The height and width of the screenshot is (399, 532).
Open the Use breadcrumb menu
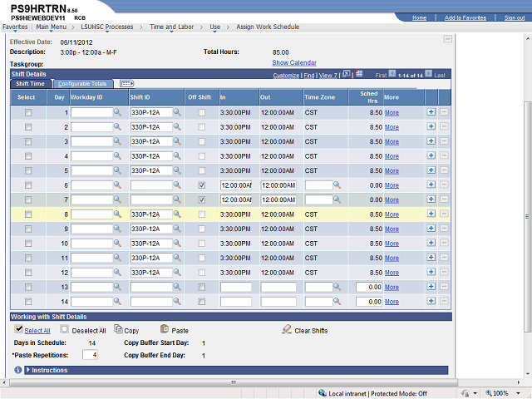(214, 27)
